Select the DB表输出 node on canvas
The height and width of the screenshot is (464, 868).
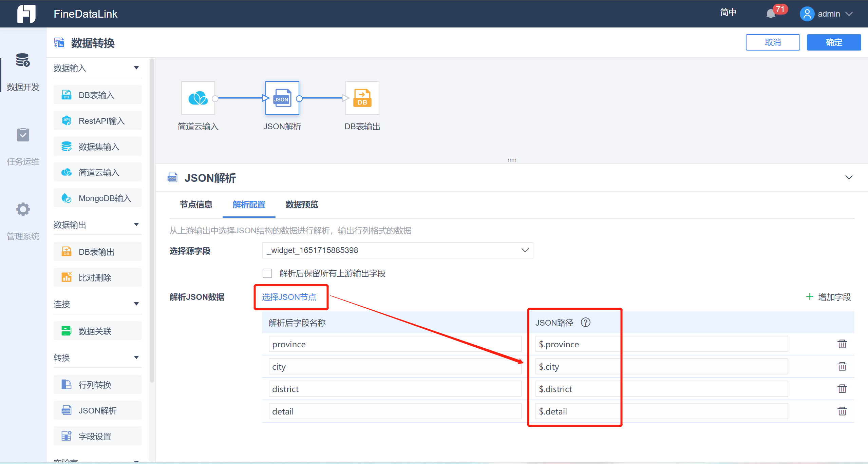pos(362,98)
